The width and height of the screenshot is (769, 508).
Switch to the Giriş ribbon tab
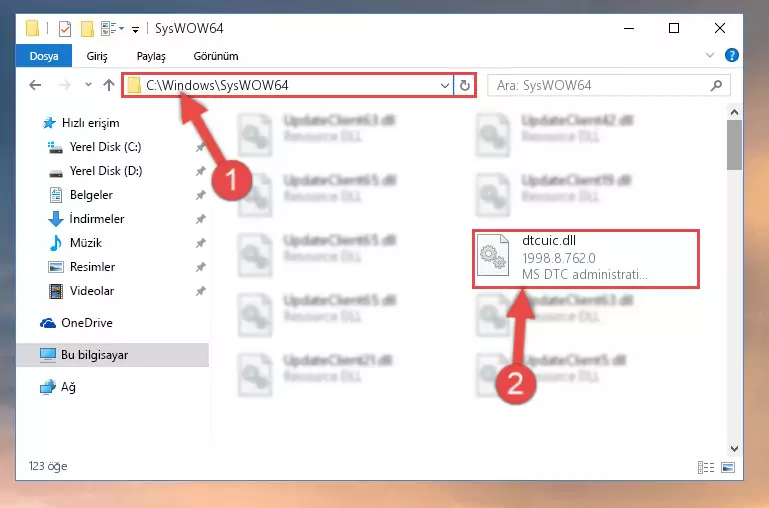(97, 56)
